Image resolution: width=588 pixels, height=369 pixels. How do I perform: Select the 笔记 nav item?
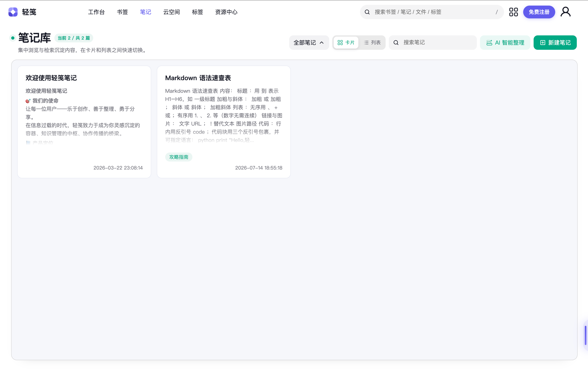tap(146, 12)
